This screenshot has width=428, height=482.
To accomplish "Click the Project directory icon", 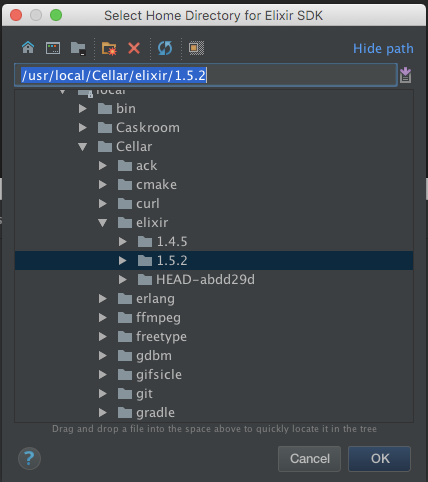I will point(78,49).
